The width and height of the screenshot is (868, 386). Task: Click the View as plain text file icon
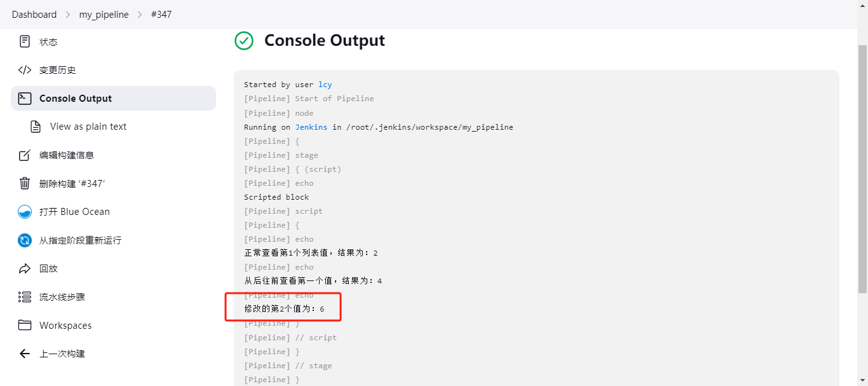click(36, 127)
